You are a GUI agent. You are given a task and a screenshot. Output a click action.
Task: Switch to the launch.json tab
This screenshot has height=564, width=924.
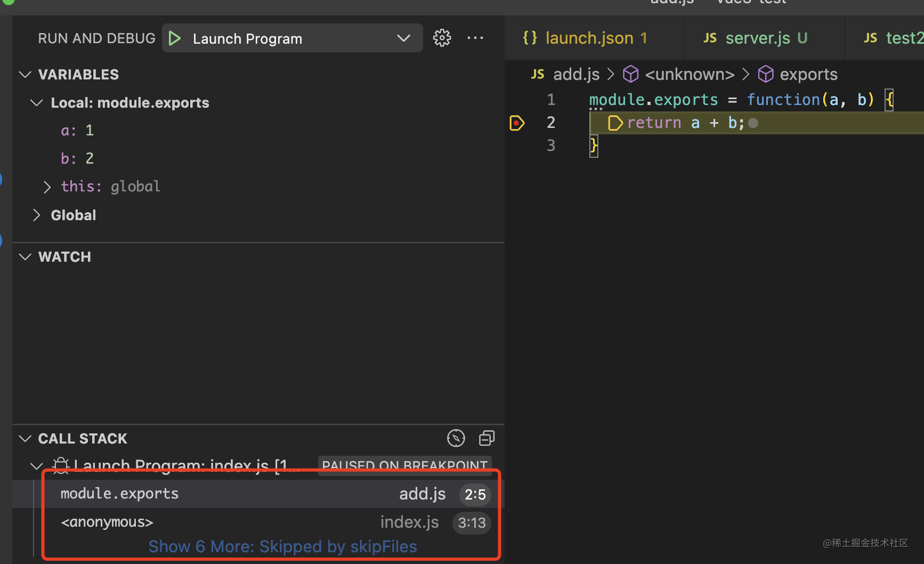pyautogui.click(x=585, y=38)
